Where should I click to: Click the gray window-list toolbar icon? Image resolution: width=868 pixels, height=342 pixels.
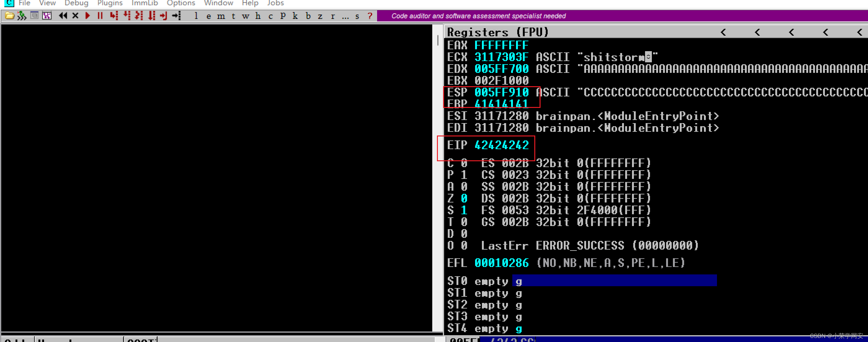[34, 16]
